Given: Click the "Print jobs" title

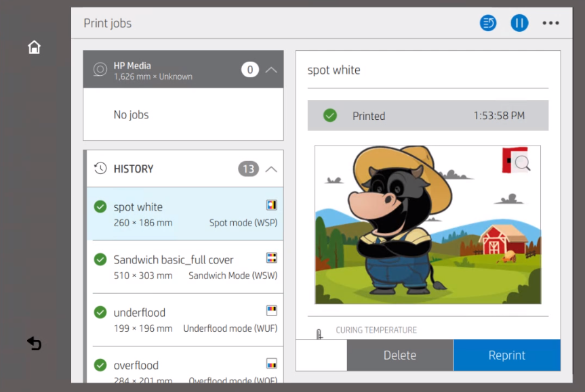Looking at the screenshot, I should tap(108, 24).
